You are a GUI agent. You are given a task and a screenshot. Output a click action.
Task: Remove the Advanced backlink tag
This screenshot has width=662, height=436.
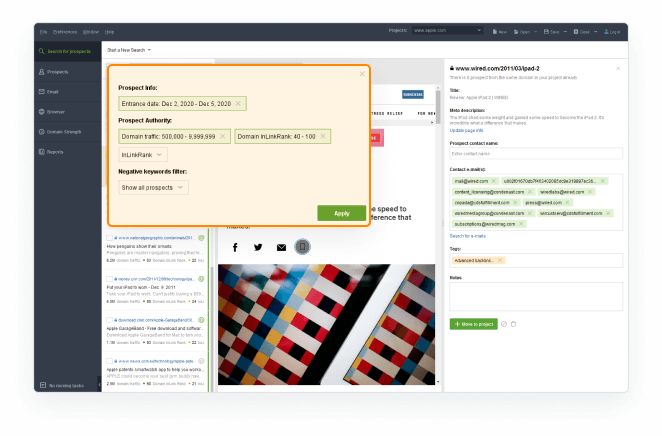[500, 260]
